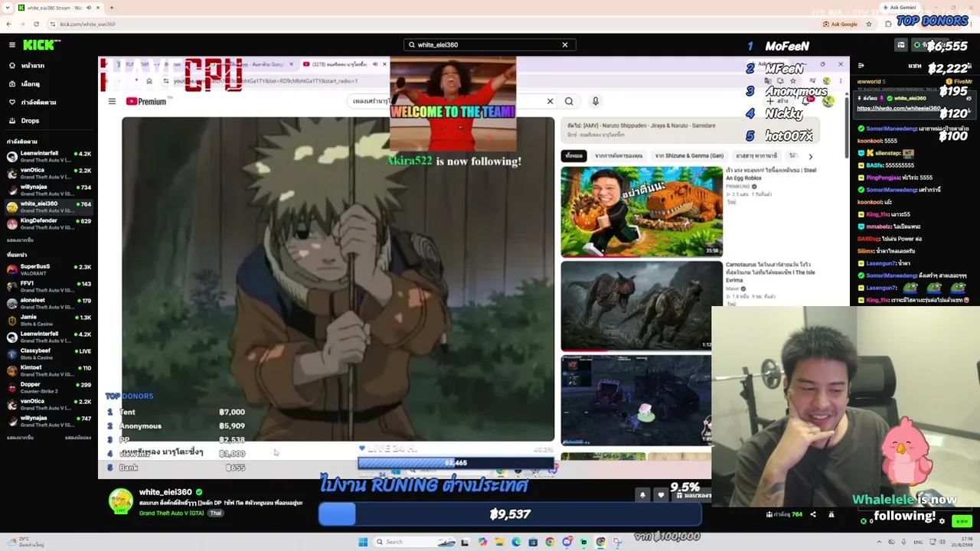
Task: Open the กำลังติดตาม following sidebar item
Action: pyautogui.click(x=38, y=103)
